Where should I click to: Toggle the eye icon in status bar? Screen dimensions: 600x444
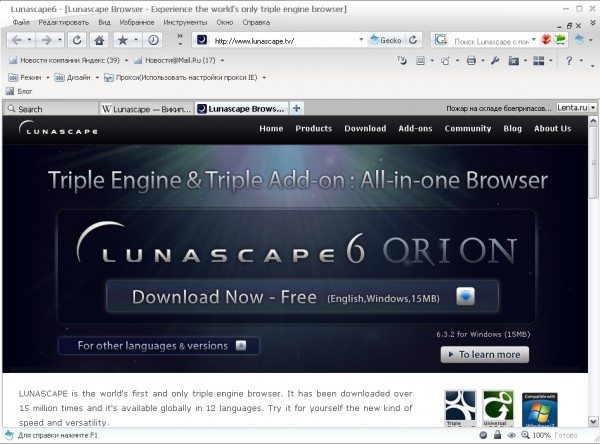coord(511,435)
